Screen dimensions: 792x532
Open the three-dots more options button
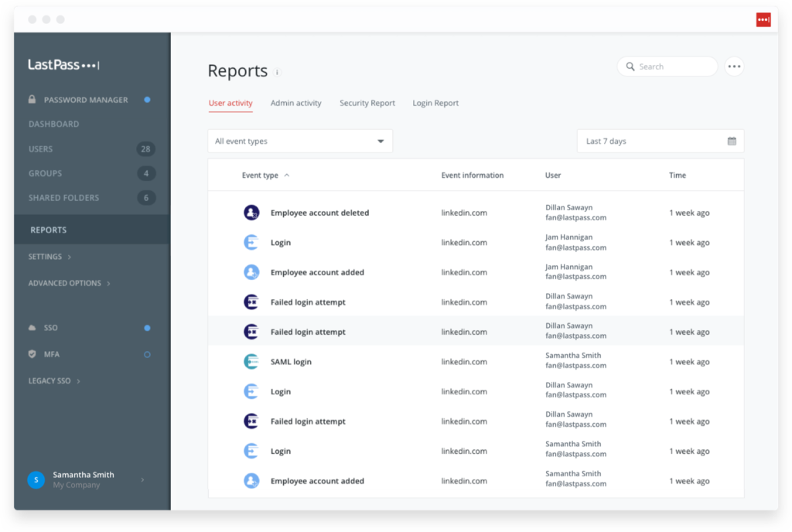tap(734, 66)
